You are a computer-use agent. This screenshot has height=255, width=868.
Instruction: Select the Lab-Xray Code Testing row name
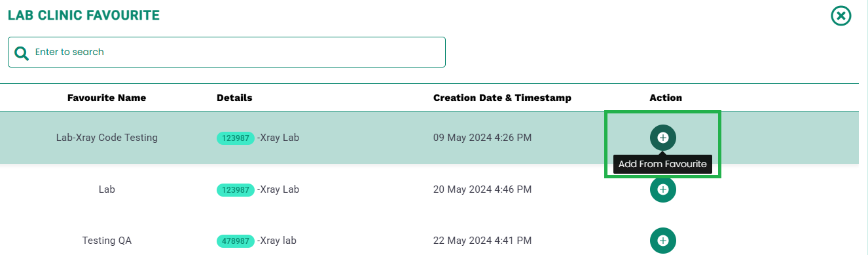tap(107, 138)
